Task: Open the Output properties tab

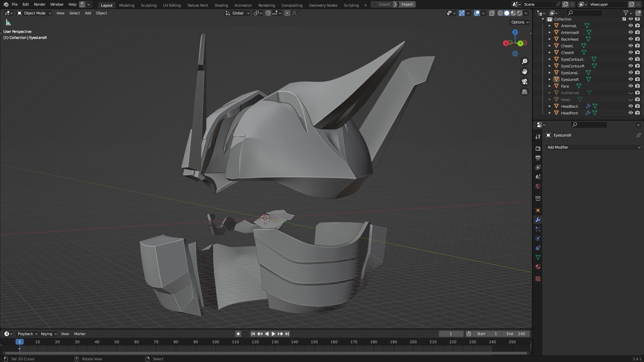Action: [538, 158]
